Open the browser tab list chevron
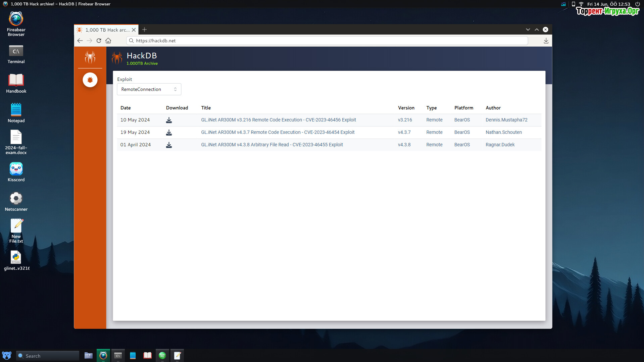 (x=528, y=30)
